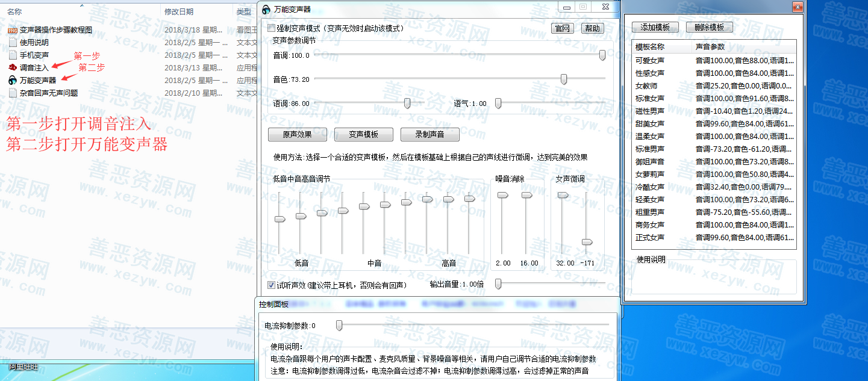Select the 御姐声音 template entry
This screenshot has height=381, width=868.
click(650, 161)
